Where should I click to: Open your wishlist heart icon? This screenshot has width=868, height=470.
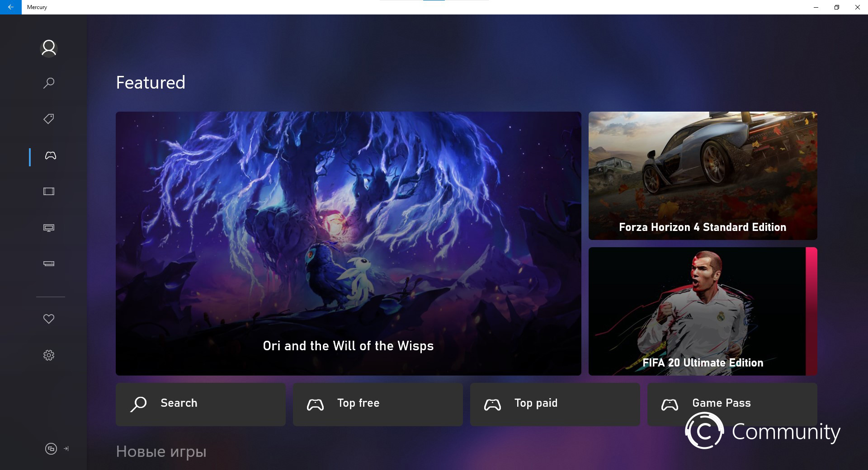[x=48, y=319]
